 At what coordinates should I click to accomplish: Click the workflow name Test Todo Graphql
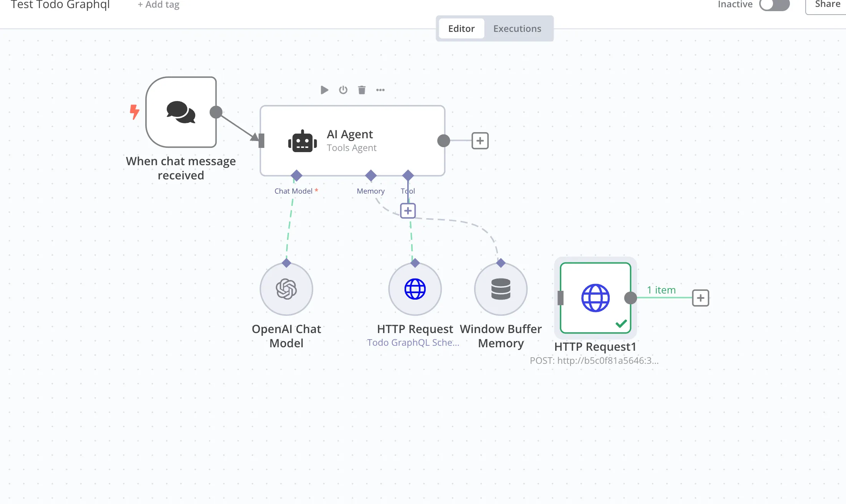click(x=60, y=5)
